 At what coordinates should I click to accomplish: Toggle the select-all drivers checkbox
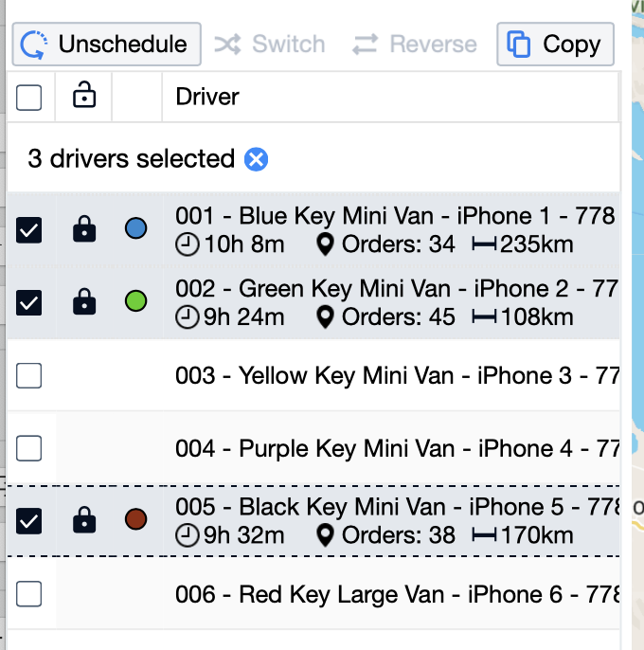coord(29,97)
